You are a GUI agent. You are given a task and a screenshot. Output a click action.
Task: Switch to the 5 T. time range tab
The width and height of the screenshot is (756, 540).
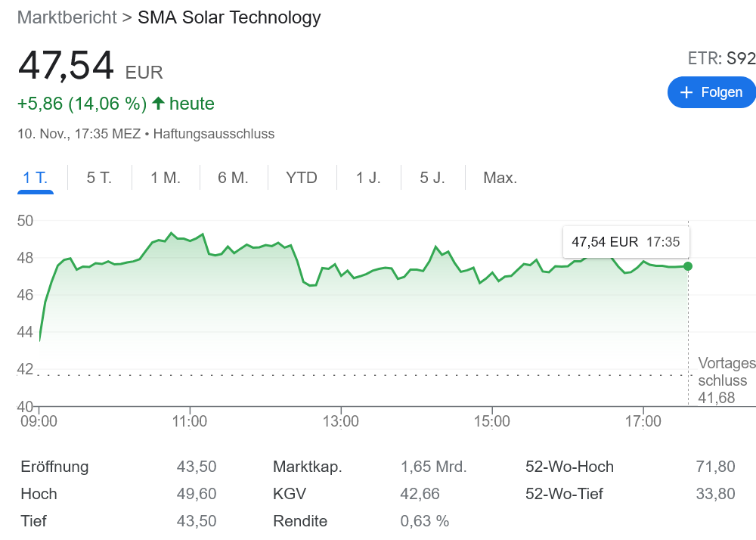pyautogui.click(x=99, y=177)
